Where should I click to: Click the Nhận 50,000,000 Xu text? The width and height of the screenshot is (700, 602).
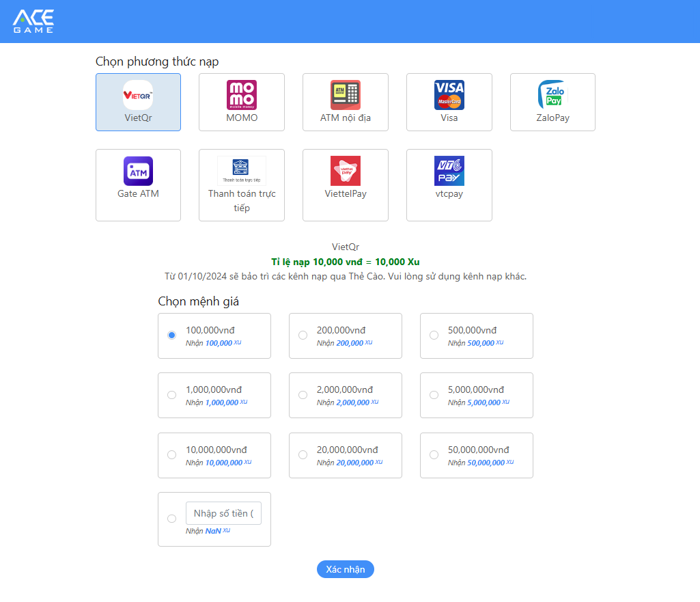481,463
